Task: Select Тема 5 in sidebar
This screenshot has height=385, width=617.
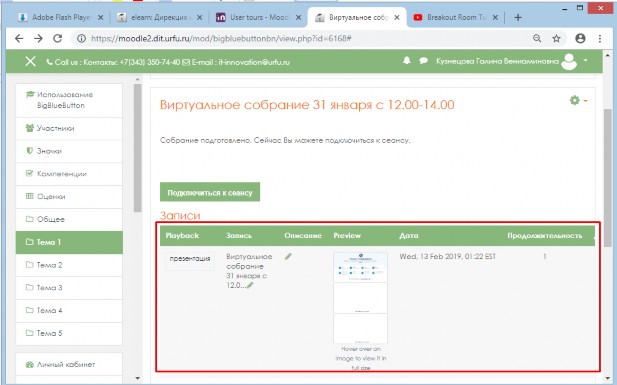Action: click(x=69, y=333)
